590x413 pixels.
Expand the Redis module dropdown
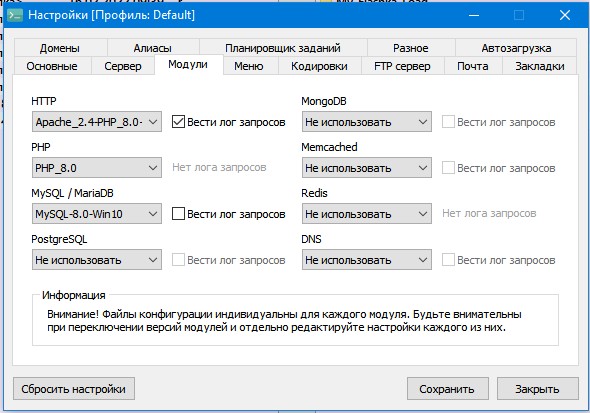[x=367, y=214]
